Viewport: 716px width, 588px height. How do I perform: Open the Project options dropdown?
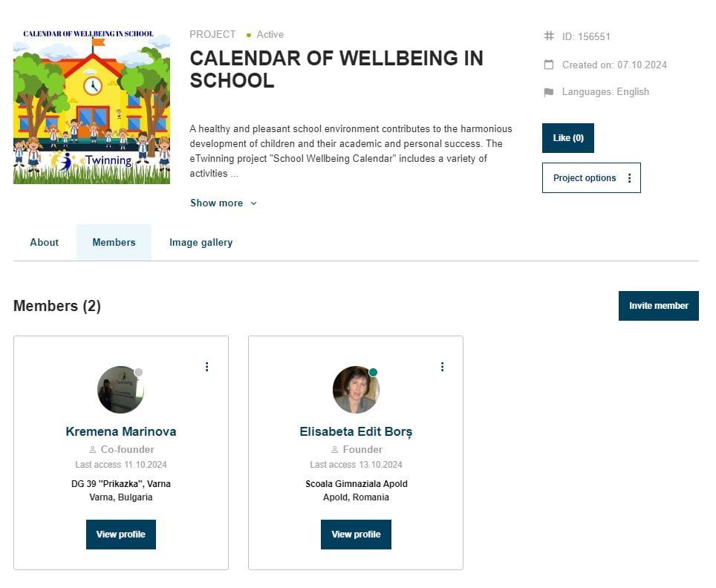point(591,178)
